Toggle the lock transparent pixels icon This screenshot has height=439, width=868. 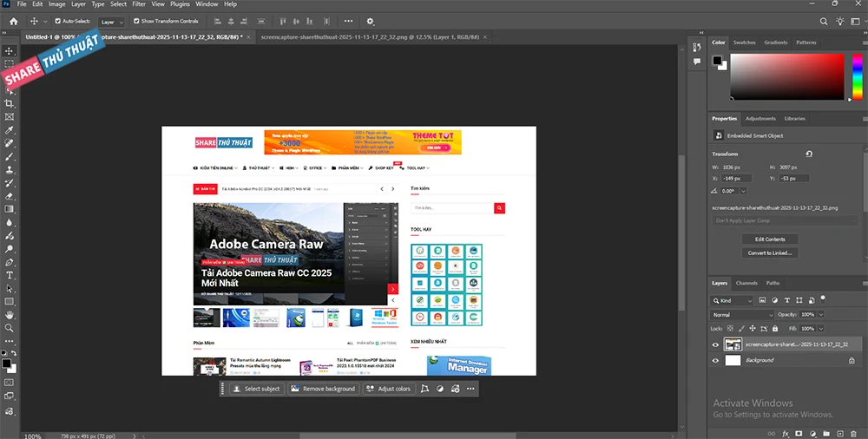(730, 328)
